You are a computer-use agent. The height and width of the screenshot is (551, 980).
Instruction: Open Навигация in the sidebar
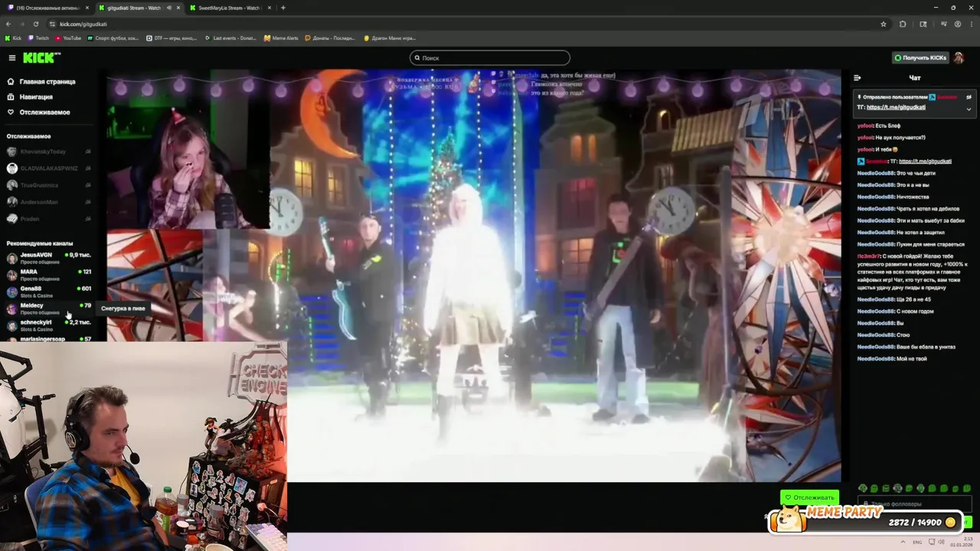coord(31,96)
